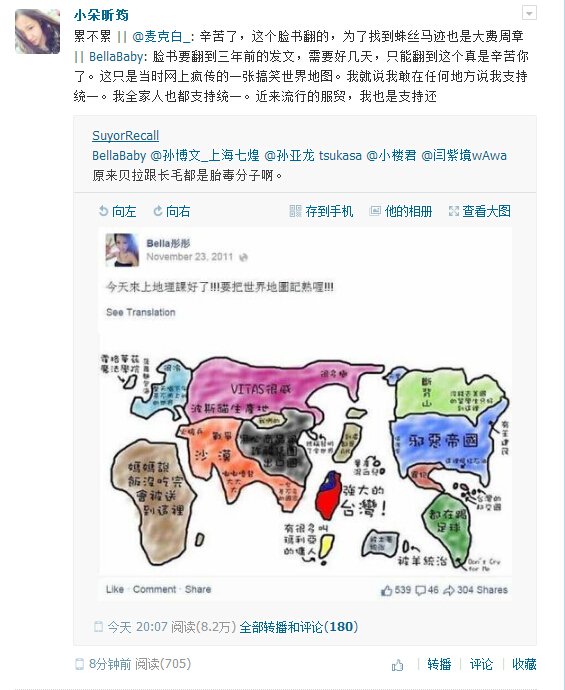
Task: Open 他的相册 album icon
Action: (x=375, y=211)
